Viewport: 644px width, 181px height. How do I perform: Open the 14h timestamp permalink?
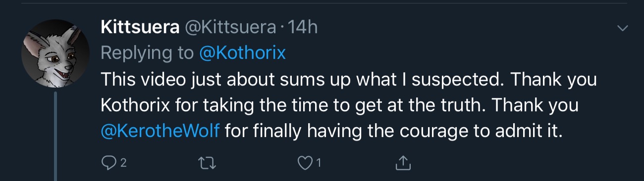[x=303, y=28]
